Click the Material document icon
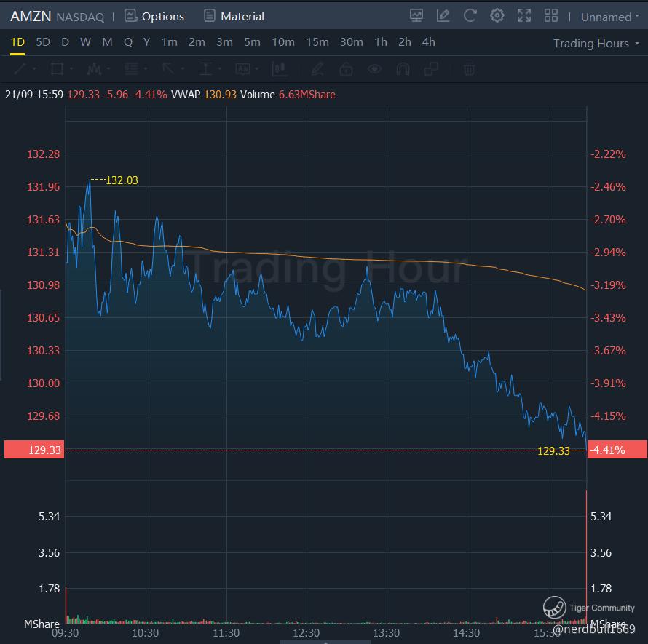Viewport: 648px width, 644px height. tap(210, 16)
